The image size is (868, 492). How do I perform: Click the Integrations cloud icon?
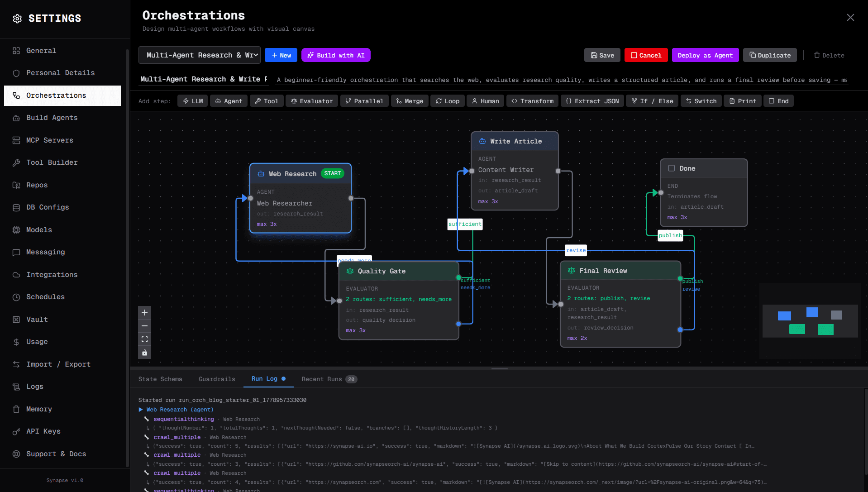tap(16, 275)
